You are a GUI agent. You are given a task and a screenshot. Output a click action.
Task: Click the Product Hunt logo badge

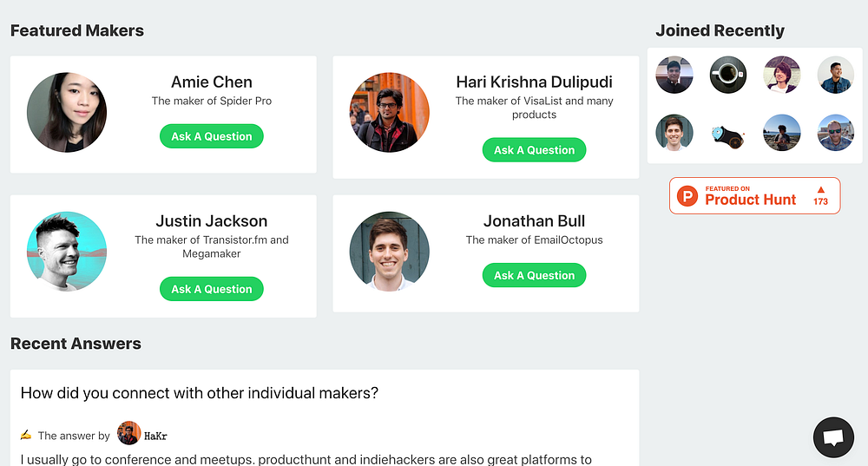point(688,196)
